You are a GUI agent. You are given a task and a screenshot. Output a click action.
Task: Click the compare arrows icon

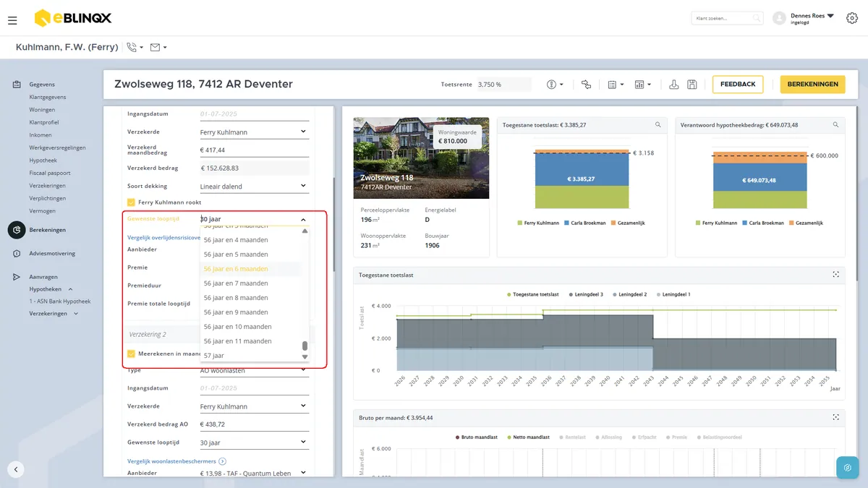click(586, 85)
